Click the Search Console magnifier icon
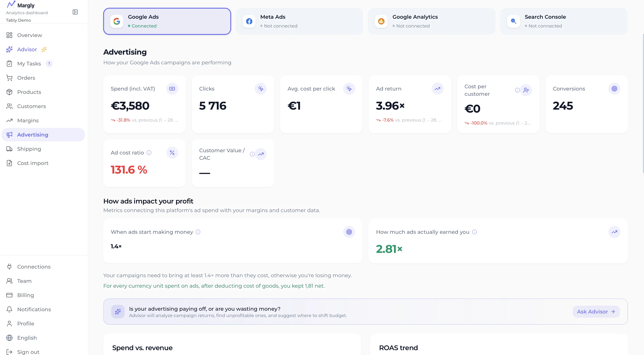The height and width of the screenshot is (355, 644). [514, 22]
